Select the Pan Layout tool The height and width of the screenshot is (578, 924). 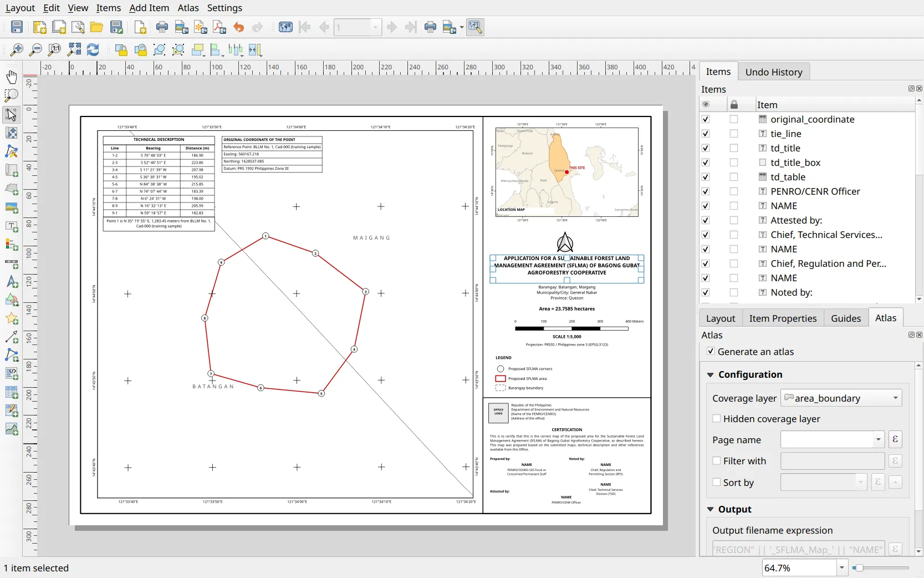pyautogui.click(x=12, y=77)
